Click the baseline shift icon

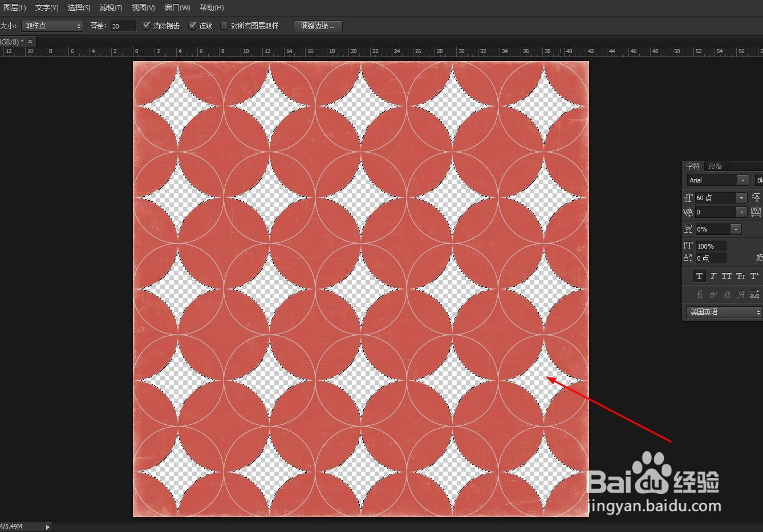[x=688, y=258]
